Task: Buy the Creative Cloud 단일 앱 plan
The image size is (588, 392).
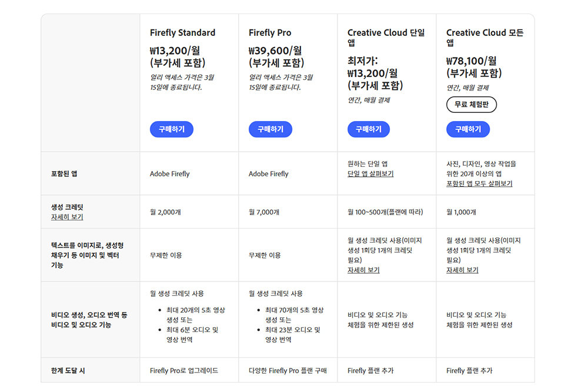Action: click(x=369, y=129)
